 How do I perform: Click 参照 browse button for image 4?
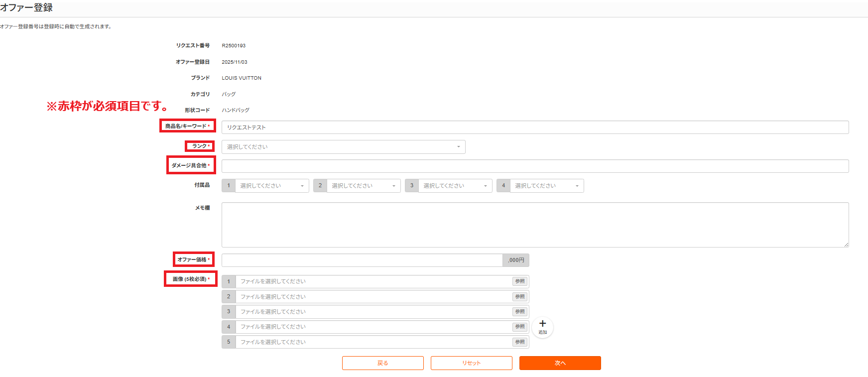[520, 327]
